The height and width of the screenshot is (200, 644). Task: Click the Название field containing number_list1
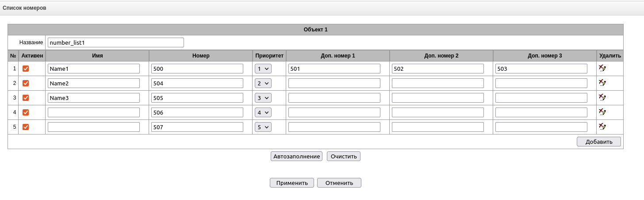tap(115, 42)
